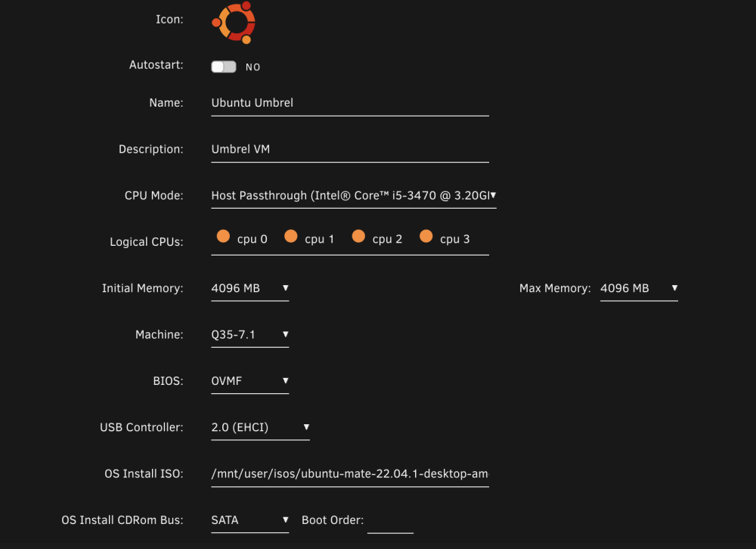The height and width of the screenshot is (549, 756).
Task: Open the USB Controller dropdown
Action: [x=260, y=427]
